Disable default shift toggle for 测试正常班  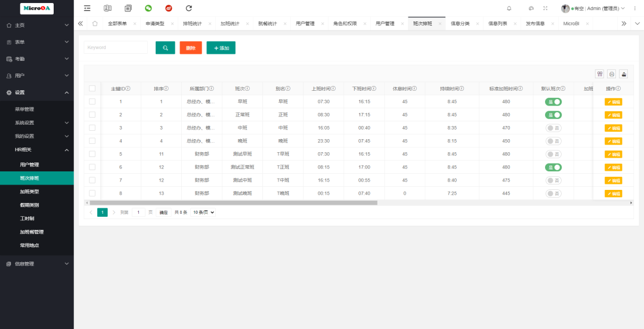tap(553, 167)
